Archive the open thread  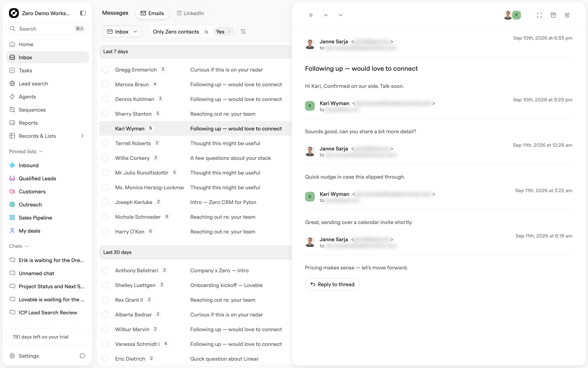click(x=553, y=15)
